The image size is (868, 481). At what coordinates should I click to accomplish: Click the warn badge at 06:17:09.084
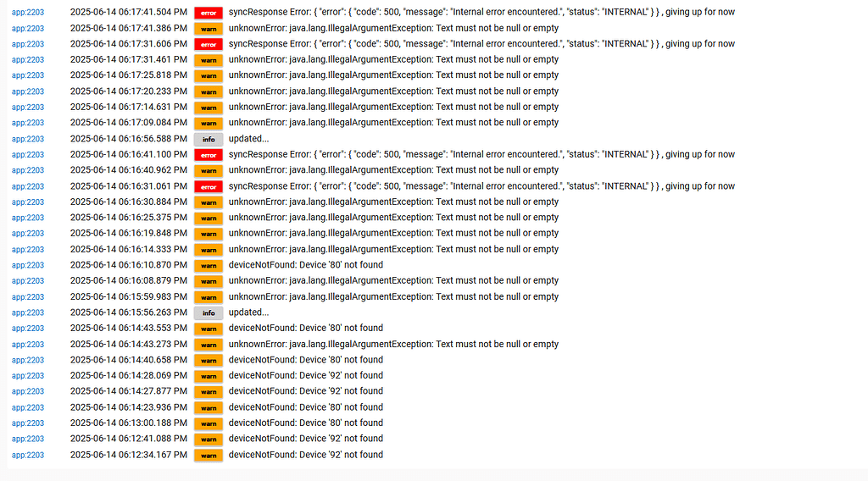pos(208,123)
